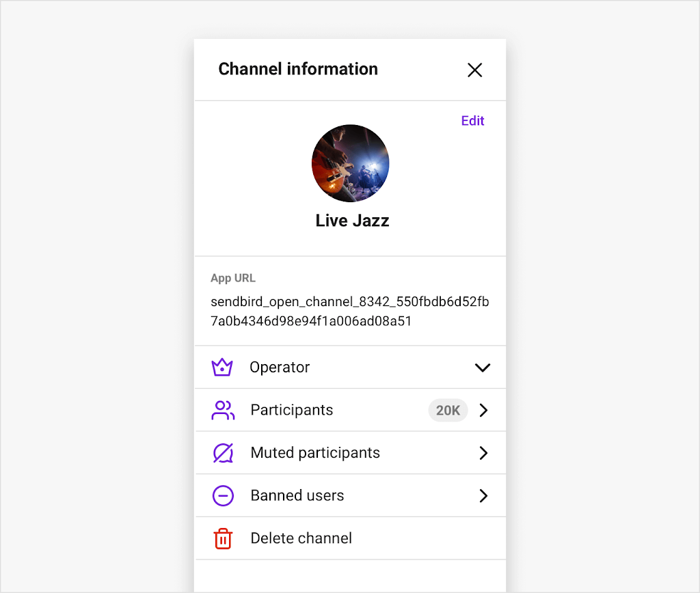Click the Live Jazz channel avatar
Image resolution: width=700 pixels, height=593 pixels.
coord(351,163)
